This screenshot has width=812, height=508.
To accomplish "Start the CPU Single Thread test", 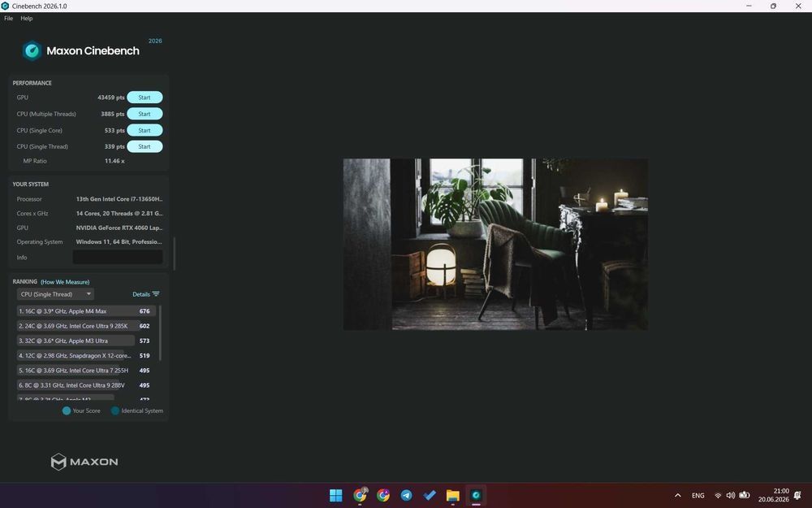I will [145, 146].
